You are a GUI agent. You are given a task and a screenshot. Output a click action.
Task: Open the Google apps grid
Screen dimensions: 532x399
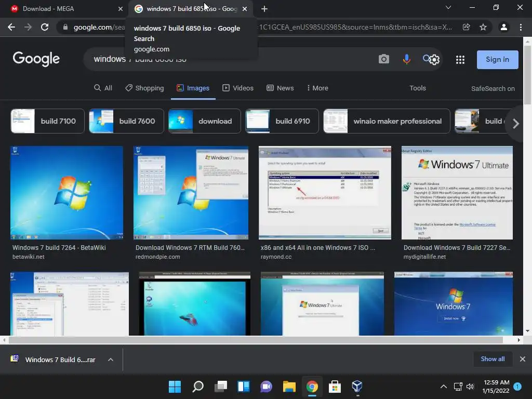click(x=460, y=60)
